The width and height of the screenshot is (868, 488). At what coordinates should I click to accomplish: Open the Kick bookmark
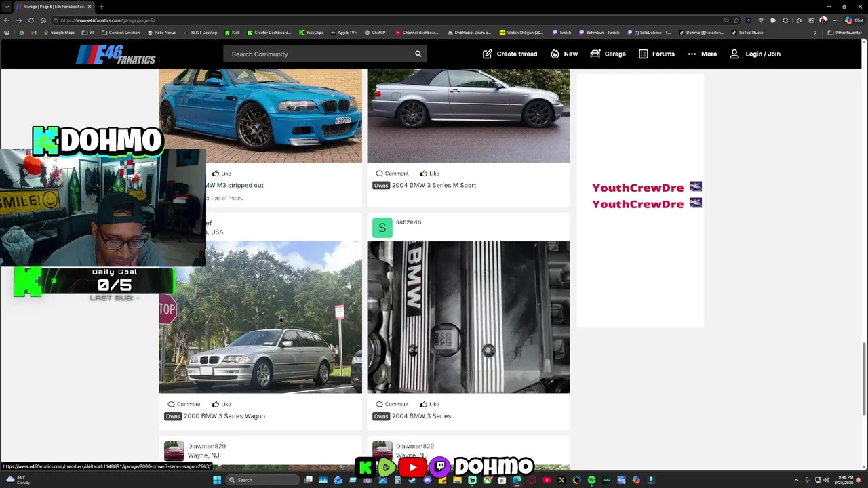232,33
